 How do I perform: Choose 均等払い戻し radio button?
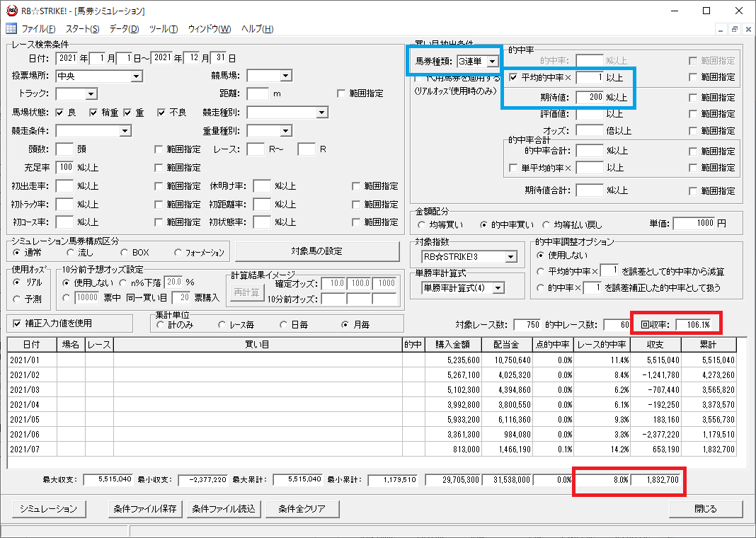point(546,224)
